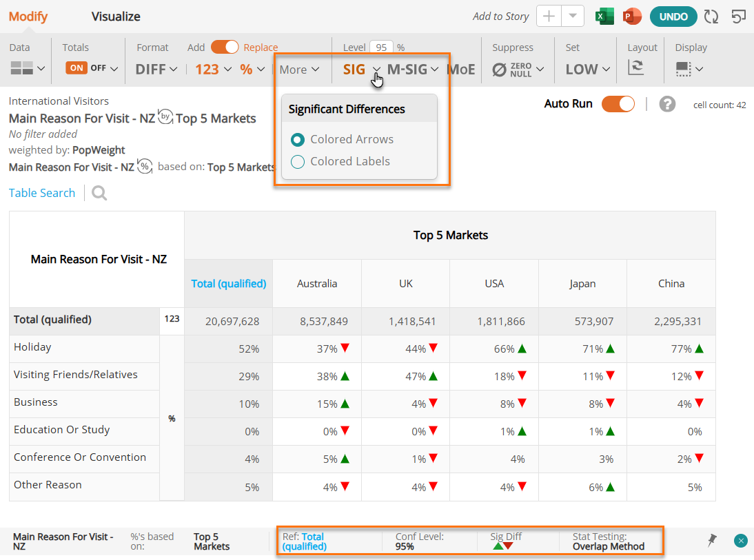Close the footer info bar
Viewport: 754px width, 560px height.
(x=740, y=541)
